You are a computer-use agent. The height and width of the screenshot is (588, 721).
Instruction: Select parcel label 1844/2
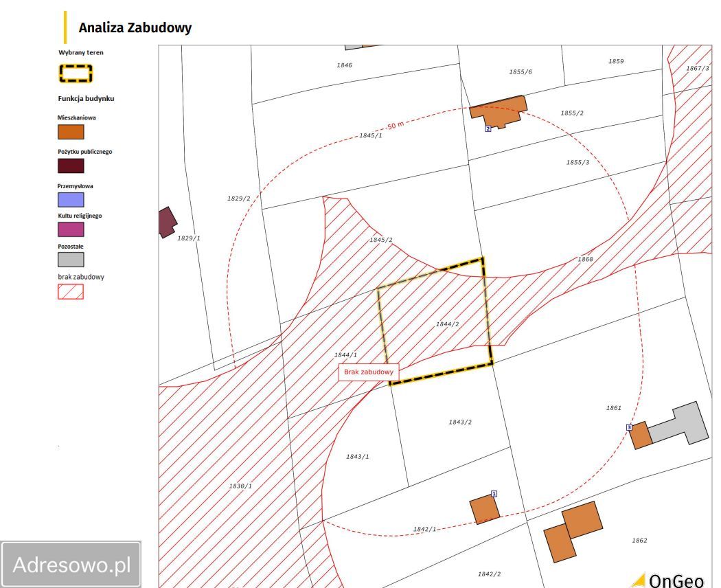448,324
